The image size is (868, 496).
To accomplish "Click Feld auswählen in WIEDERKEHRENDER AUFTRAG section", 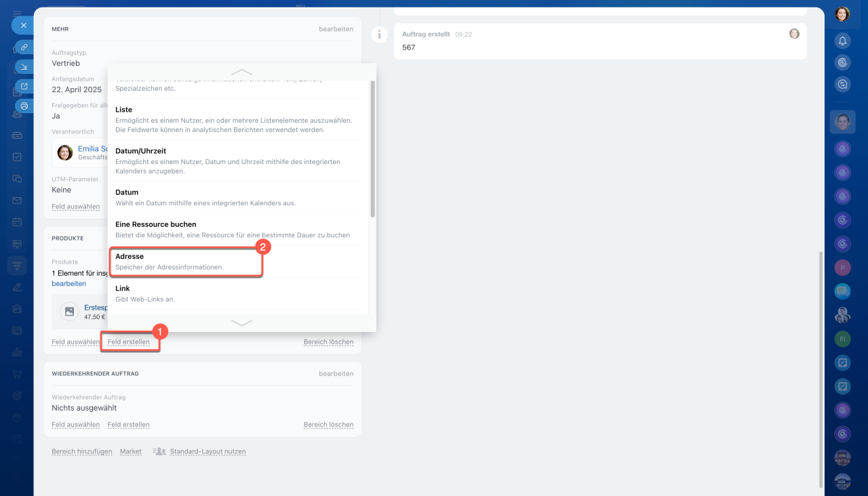I will 75,425.
